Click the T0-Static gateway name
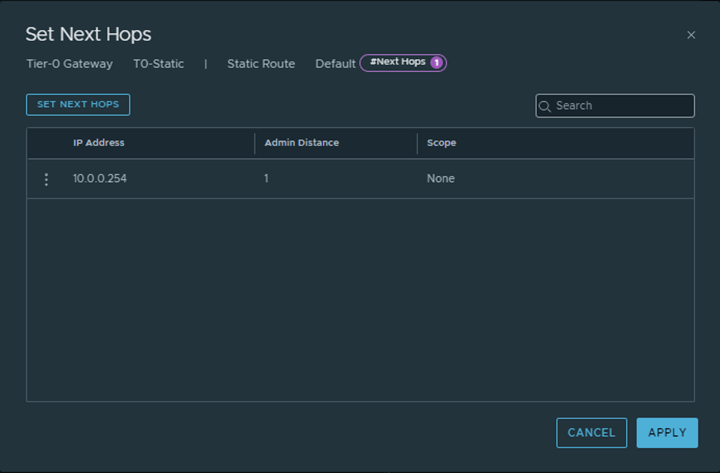Image resolution: width=720 pixels, height=473 pixels. pyautogui.click(x=158, y=64)
